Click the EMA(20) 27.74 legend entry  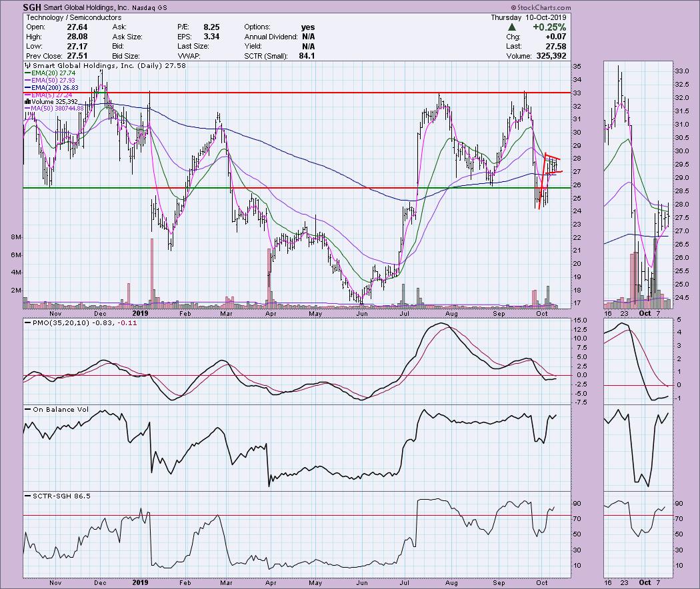click(50, 73)
